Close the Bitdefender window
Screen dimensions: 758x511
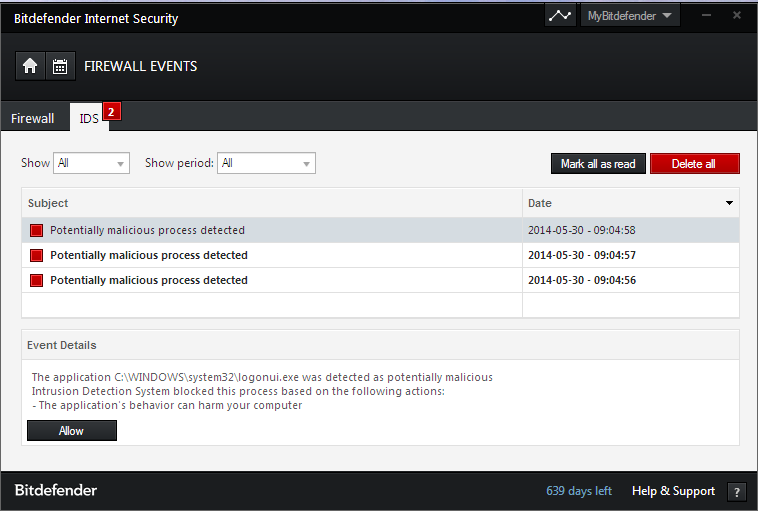pyautogui.click(x=737, y=15)
